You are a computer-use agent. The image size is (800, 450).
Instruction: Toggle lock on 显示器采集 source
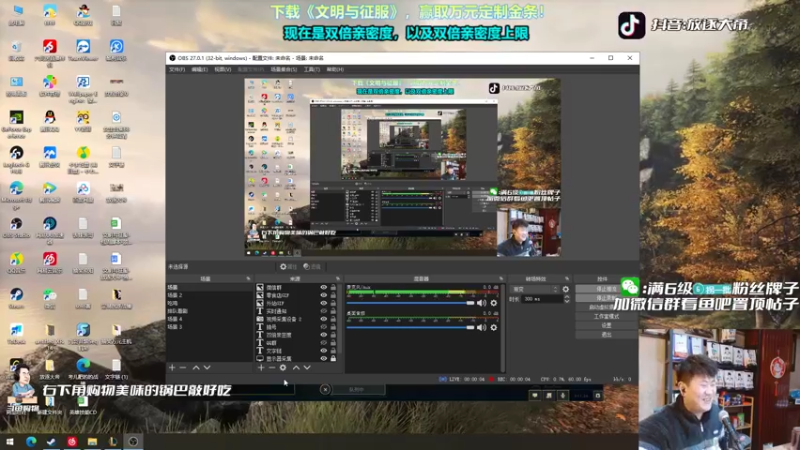[x=333, y=359]
